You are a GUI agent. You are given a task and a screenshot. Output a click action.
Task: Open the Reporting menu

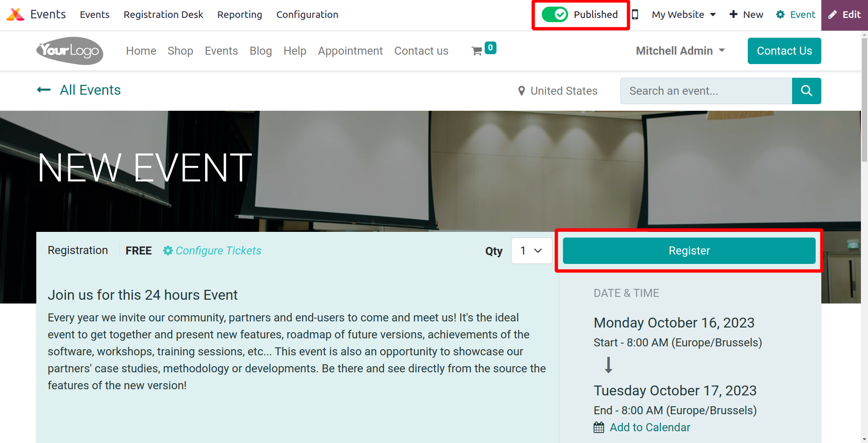(240, 15)
